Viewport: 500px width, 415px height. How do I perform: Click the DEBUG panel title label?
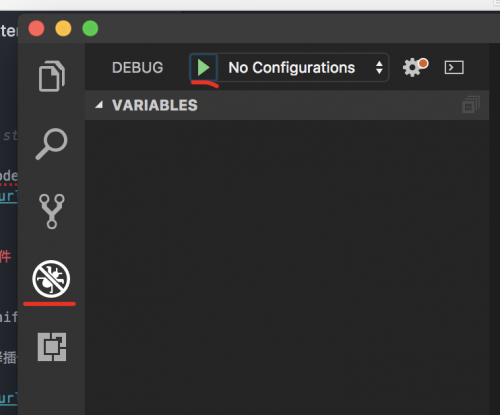pos(138,68)
